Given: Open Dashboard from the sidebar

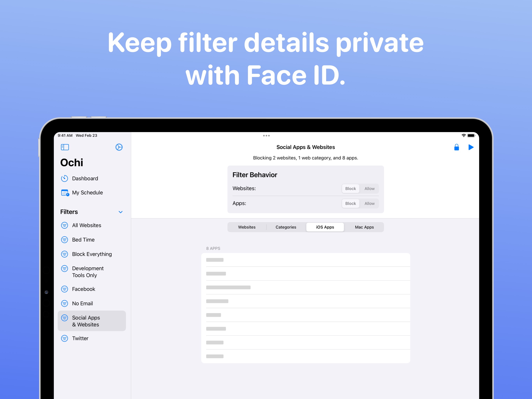Looking at the screenshot, I should [85, 178].
